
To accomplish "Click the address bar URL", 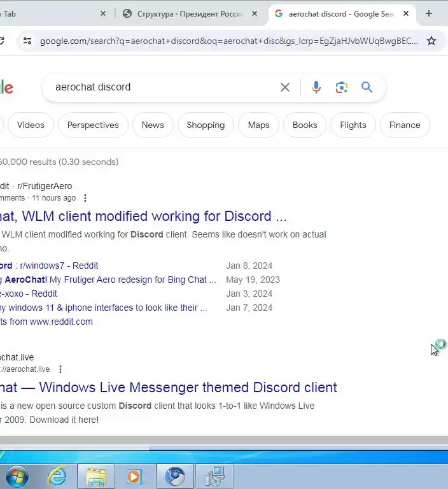I will pos(229,41).
